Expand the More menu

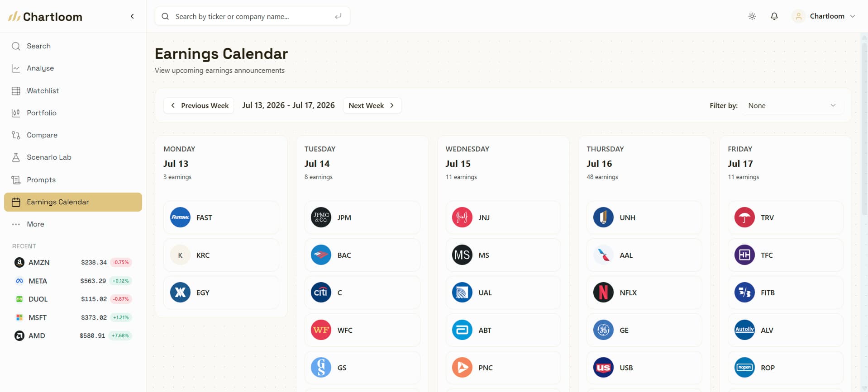pos(73,224)
